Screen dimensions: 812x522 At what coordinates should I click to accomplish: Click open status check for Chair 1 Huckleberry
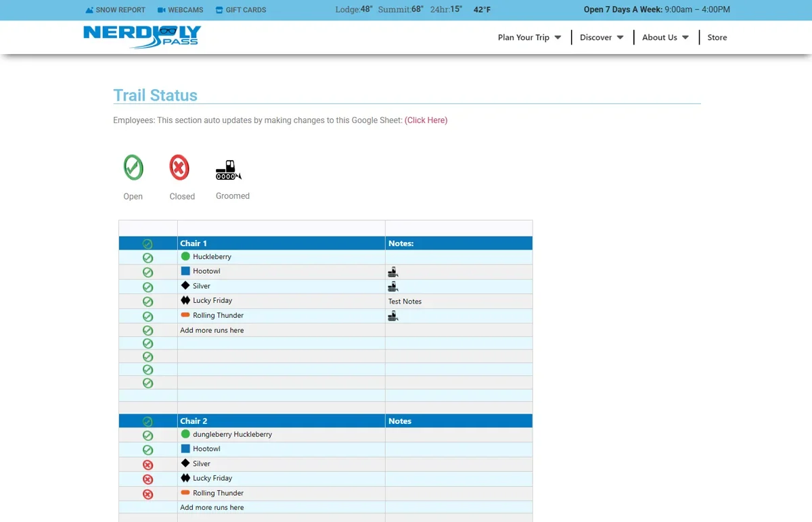point(148,258)
